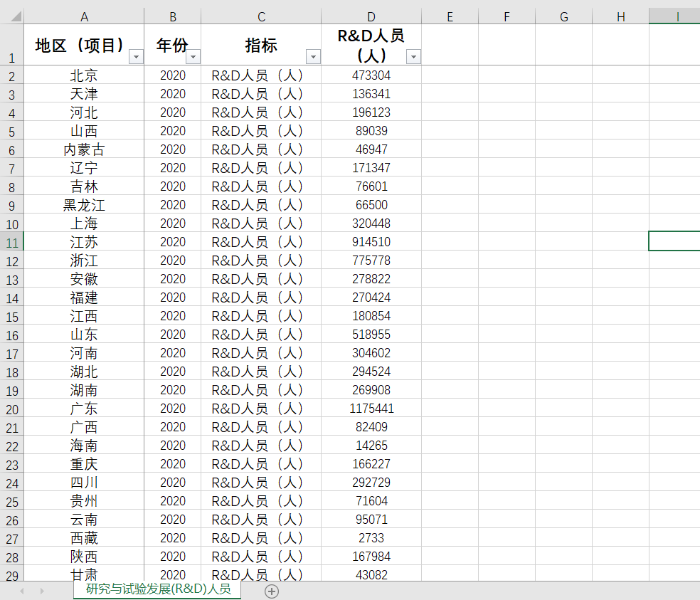Click the filter arrow on R&D人员（人） header
This screenshot has width=700, height=600.
pos(413,56)
